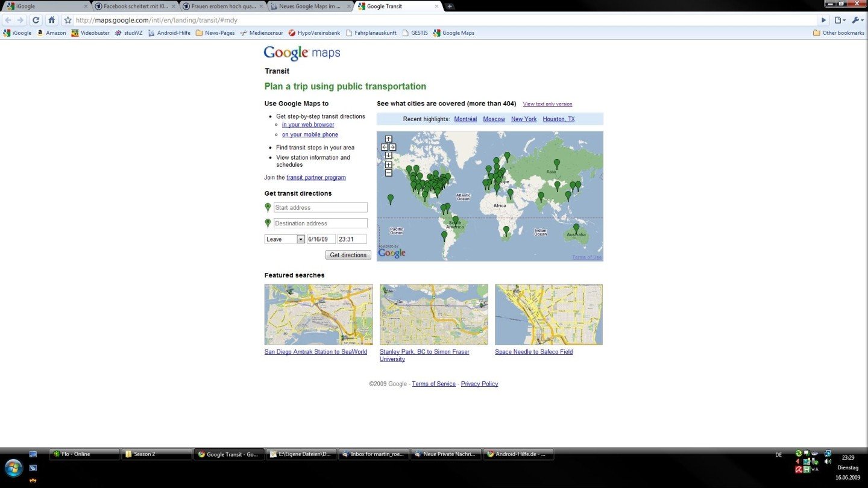Click the volume speaker icon in the system tray
868x488 pixels.
coord(828,461)
